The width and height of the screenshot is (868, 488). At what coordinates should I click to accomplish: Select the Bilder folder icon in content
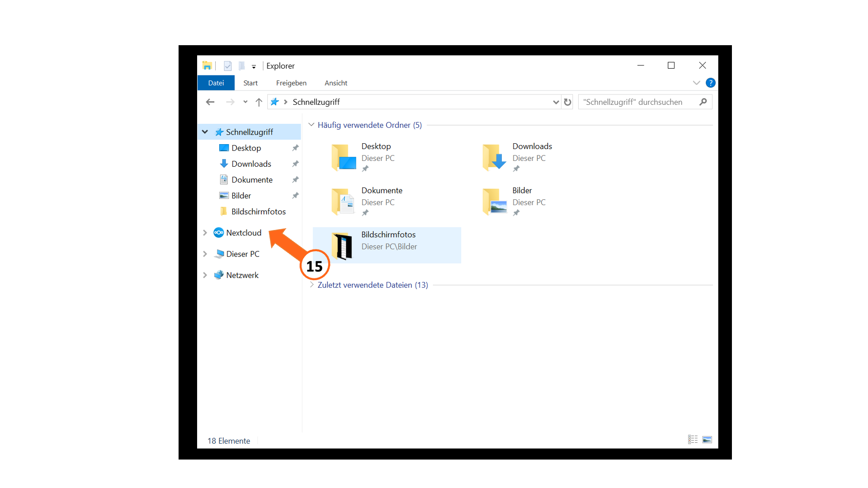tap(495, 201)
